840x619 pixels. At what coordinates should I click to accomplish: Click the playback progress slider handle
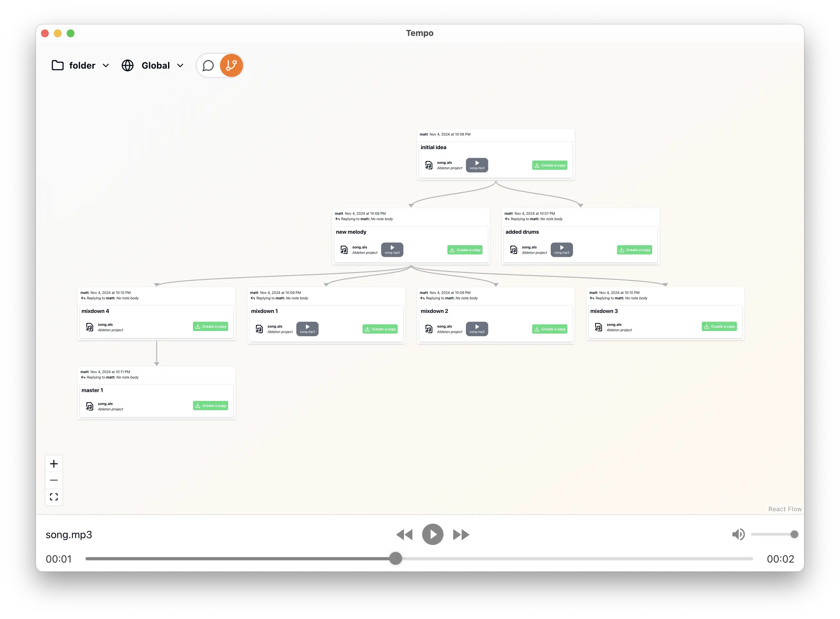tap(395, 558)
